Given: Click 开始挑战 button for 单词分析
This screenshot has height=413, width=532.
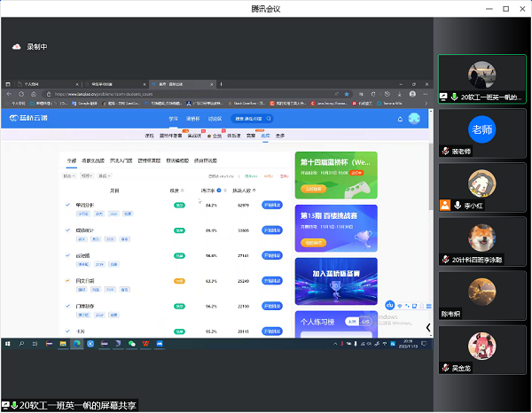Looking at the screenshot, I should pos(272,205).
